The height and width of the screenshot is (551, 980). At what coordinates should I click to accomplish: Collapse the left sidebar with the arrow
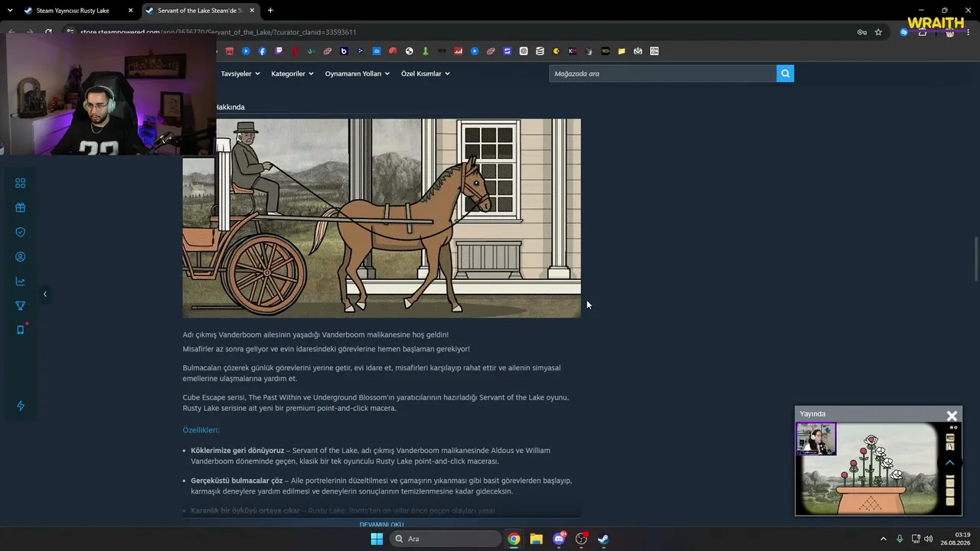click(x=44, y=294)
